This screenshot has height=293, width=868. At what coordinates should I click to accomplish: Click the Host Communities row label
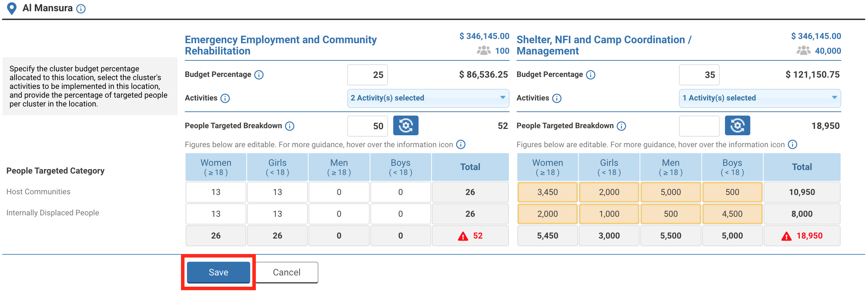(38, 192)
